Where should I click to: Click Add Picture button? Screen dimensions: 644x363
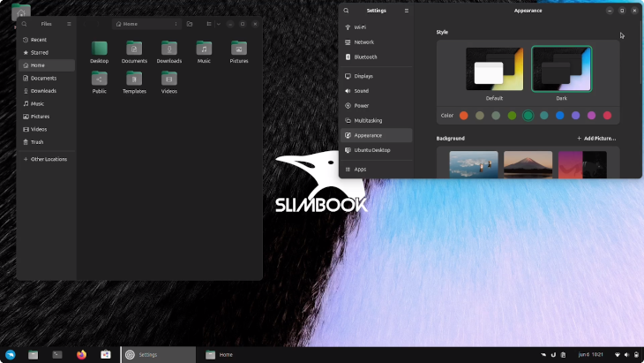(596, 139)
